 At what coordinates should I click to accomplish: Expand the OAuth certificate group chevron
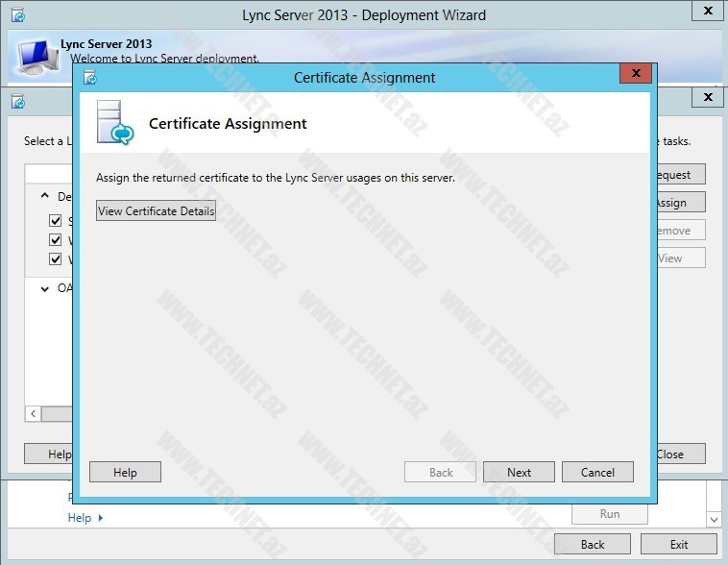point(44,287)
